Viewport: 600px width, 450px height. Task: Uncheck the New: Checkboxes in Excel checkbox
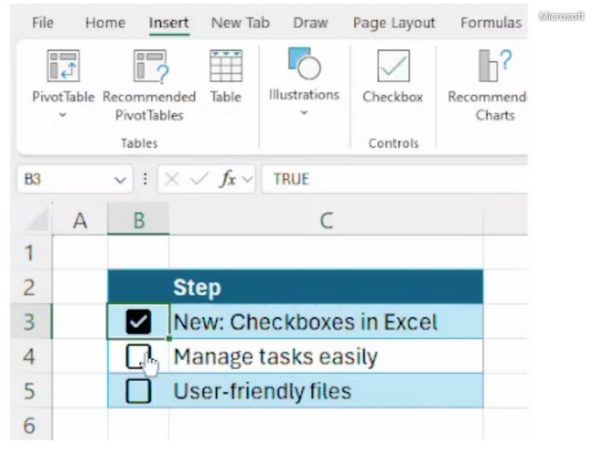(138, 321)
